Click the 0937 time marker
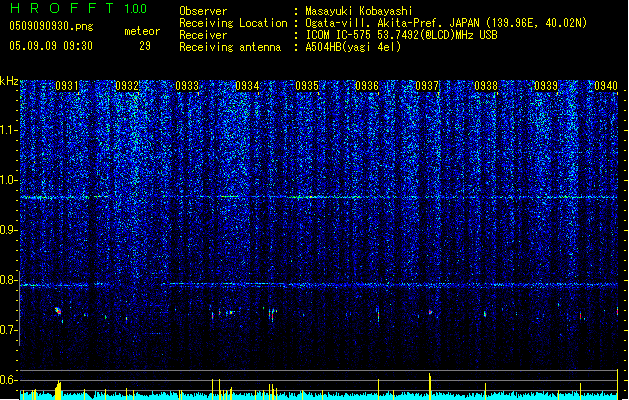The image size is (629, 400). 427,86
